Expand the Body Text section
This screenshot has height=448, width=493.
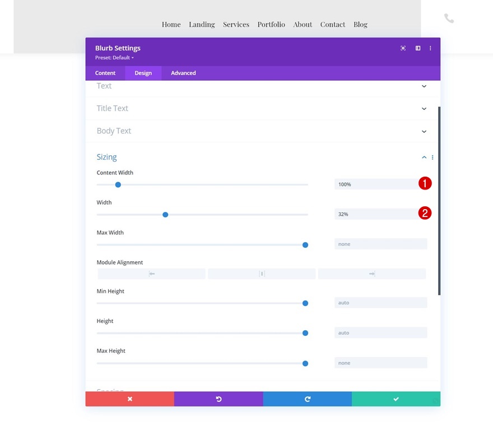click(424, 131)
